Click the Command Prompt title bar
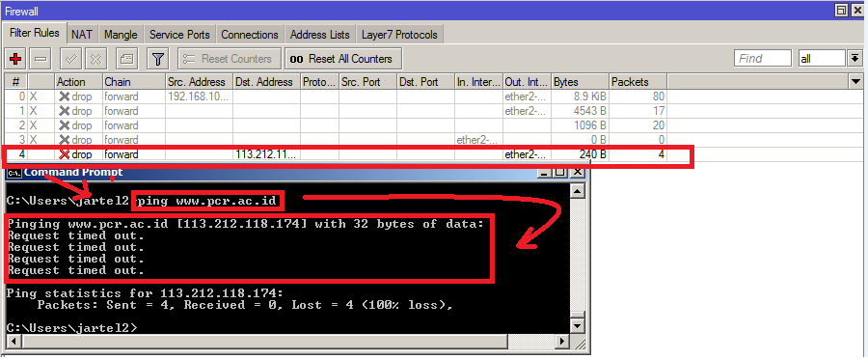 (x=296, y=173)
